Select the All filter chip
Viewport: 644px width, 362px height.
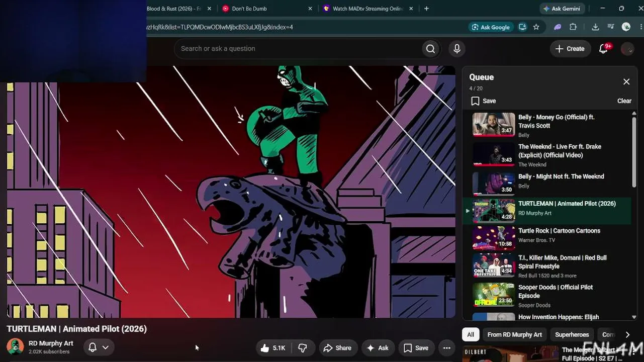point(471,334)
